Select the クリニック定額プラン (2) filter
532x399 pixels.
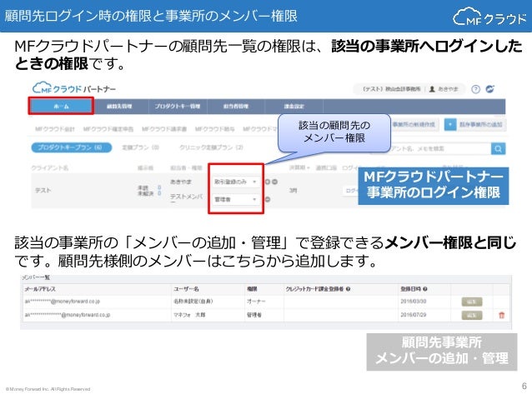pos(211,147)
